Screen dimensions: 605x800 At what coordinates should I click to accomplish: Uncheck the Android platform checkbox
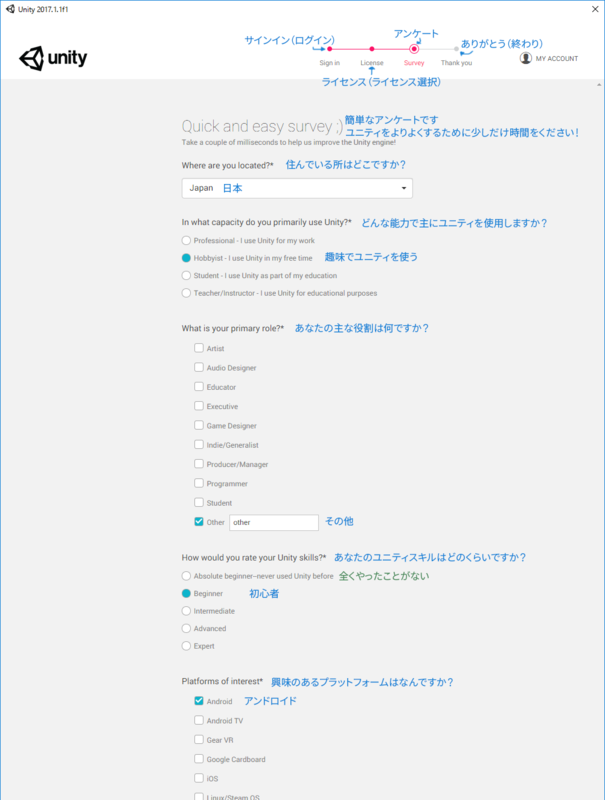click(x=199, y=701)
